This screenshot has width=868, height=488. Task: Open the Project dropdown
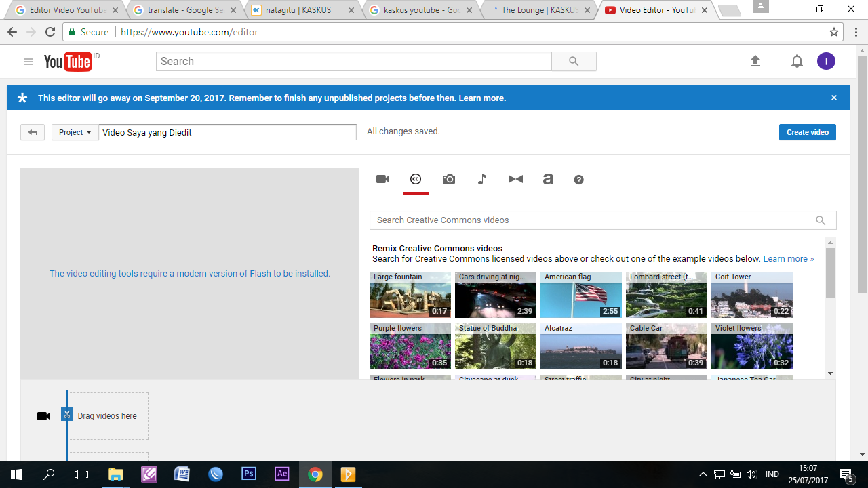tap(75, 132)
